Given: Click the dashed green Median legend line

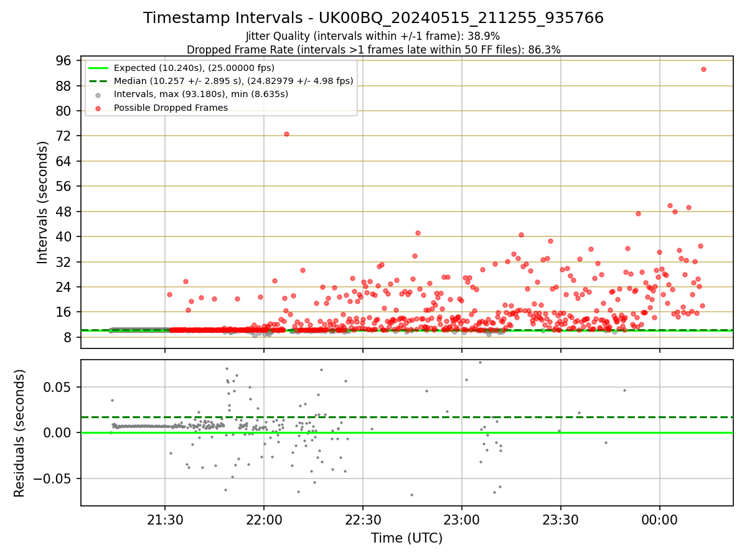Looking at the screenshot, I should tap(99, 81).
